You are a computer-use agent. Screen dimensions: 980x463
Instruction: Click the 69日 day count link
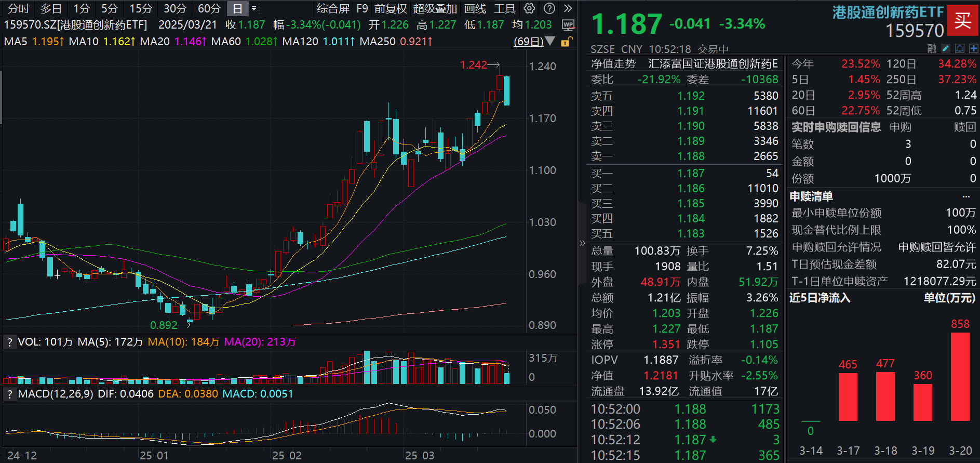pyautogui.click(x=529, y=42)
